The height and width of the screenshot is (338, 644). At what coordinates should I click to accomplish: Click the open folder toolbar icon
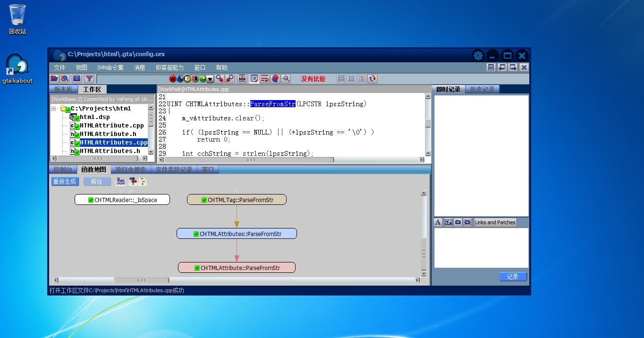54,79
